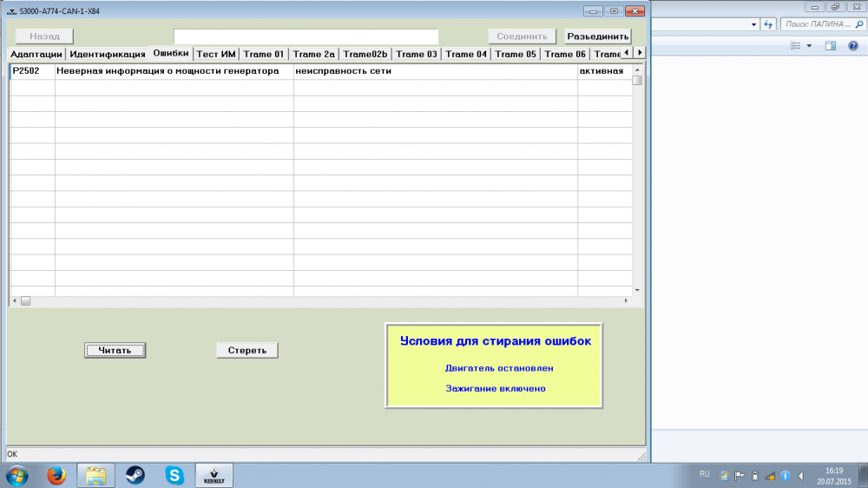This screenshot has width=868, height=488.
Task: Click the 'Условия для стирания ошибок' heading
Action: click(496, 341)
